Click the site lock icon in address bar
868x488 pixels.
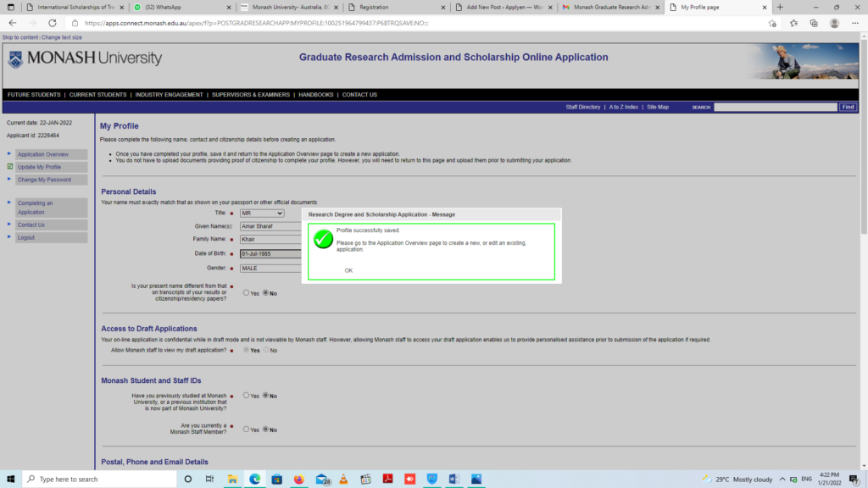[75, 23]
